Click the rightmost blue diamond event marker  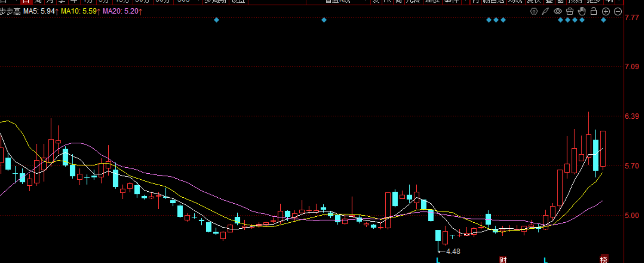603,20
